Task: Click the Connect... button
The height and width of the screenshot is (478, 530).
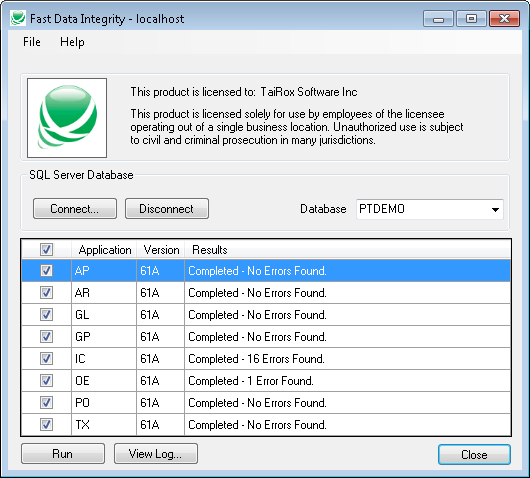Action: click(x=75, y=209)
